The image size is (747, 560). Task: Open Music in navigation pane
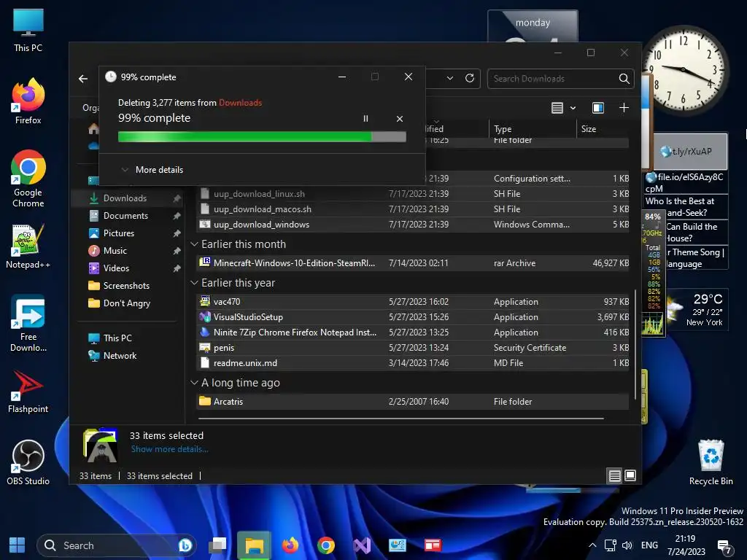115,251
